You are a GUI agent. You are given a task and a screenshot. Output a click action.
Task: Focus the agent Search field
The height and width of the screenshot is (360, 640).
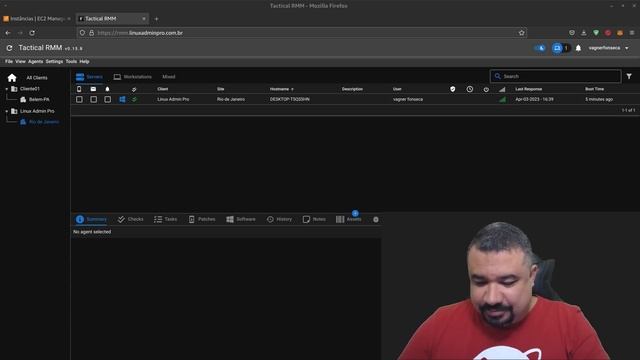tap(556, 76)
